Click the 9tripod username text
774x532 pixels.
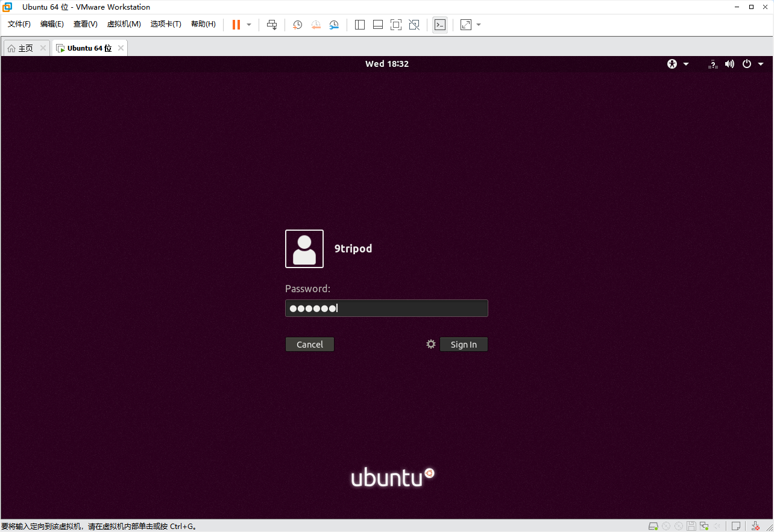(x=353, y=249)
